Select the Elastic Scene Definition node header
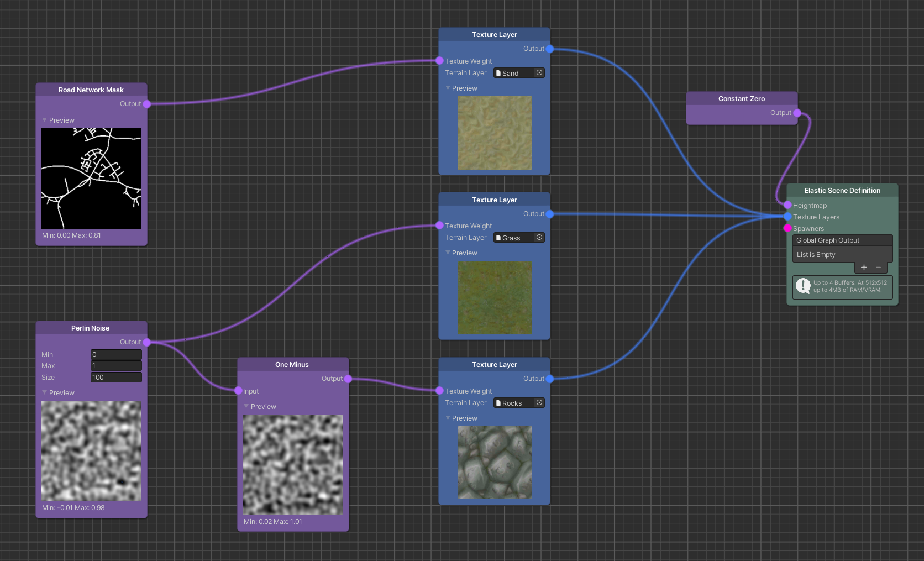Viewport: 924px width, 561px height. 842,191
